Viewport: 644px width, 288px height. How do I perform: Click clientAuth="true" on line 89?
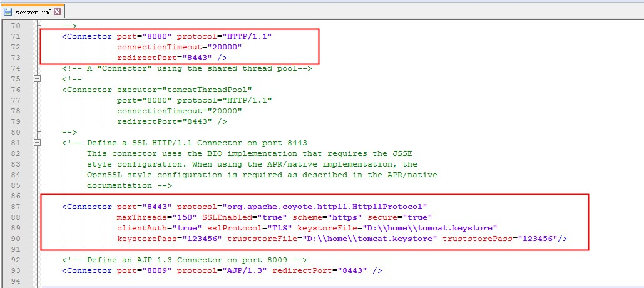click(160, 228)
